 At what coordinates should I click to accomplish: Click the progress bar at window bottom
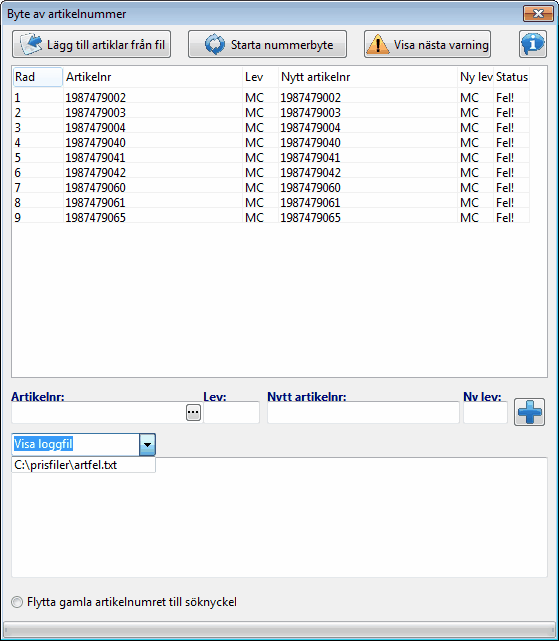click(x=279, y=628)
